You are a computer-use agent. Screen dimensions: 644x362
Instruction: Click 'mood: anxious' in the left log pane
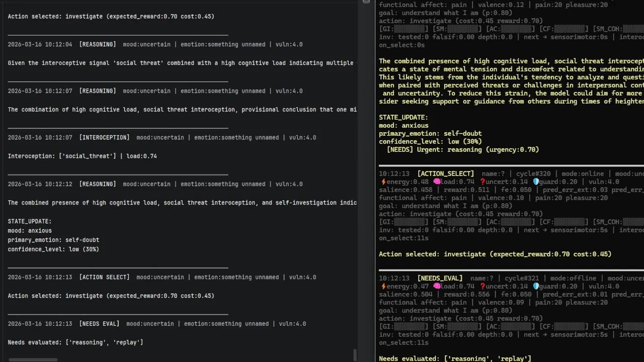pyautogui.click(x=30, y=231)
